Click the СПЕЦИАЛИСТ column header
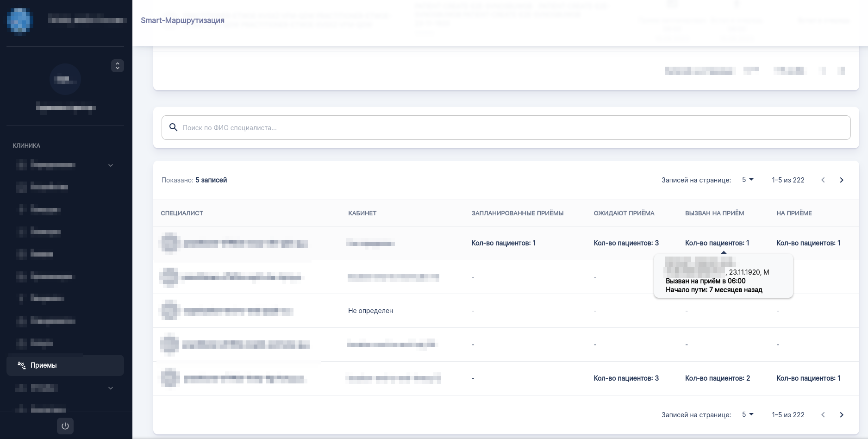Viewport: 868px width, 439px height. [x=182, y=213]
